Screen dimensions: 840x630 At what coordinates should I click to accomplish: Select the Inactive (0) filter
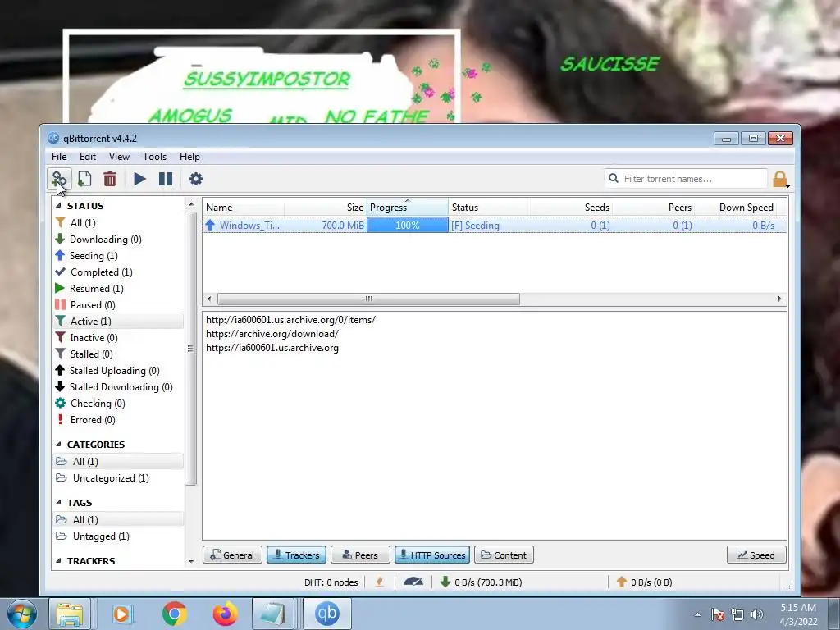pyautogui.click(x=118, y=338)
